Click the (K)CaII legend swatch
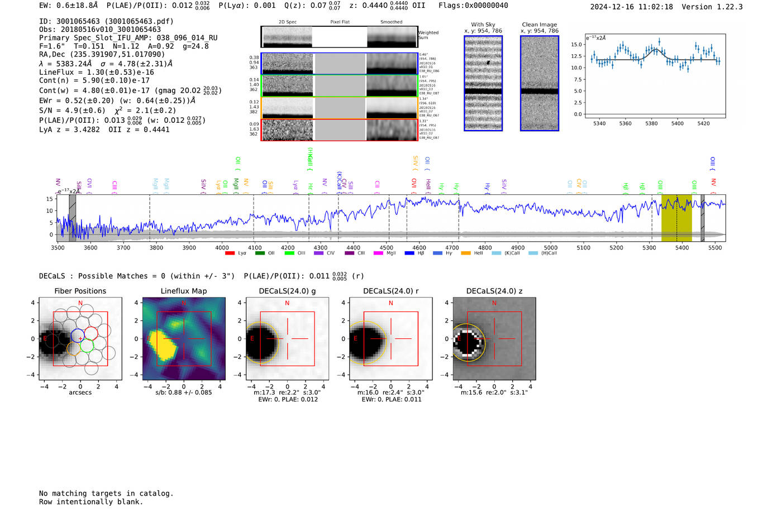782x532 pixels. [x=496, y=253]
